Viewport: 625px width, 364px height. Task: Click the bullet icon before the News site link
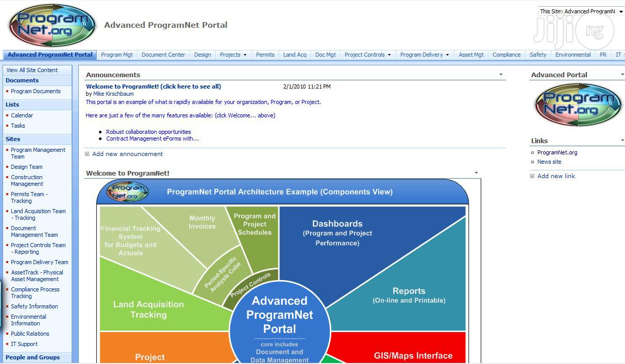pos(533,162)
